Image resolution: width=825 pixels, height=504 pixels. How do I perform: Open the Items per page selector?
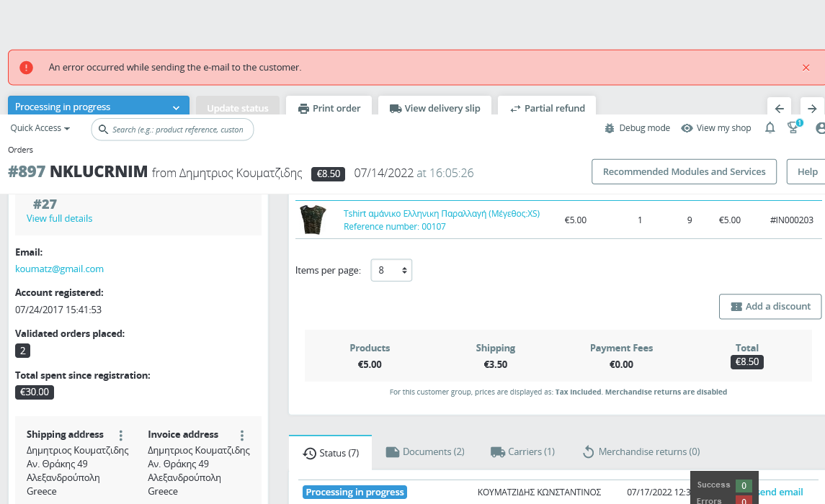(391, 270)
